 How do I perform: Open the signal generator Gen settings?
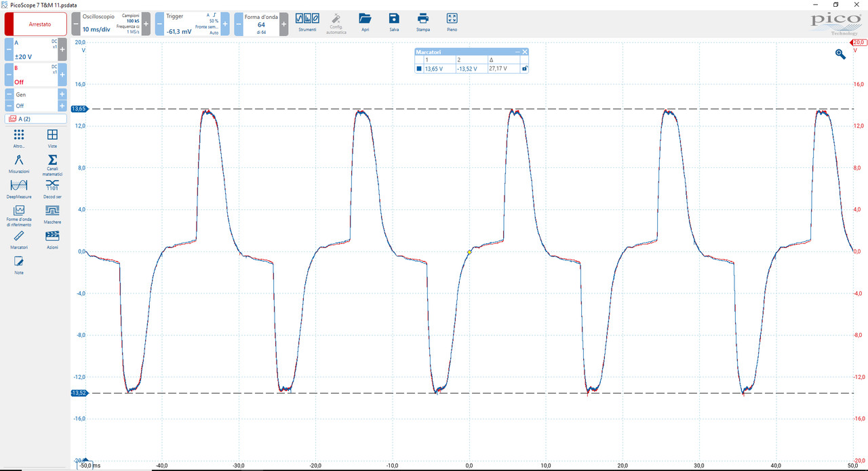click(x=35, y=94)
